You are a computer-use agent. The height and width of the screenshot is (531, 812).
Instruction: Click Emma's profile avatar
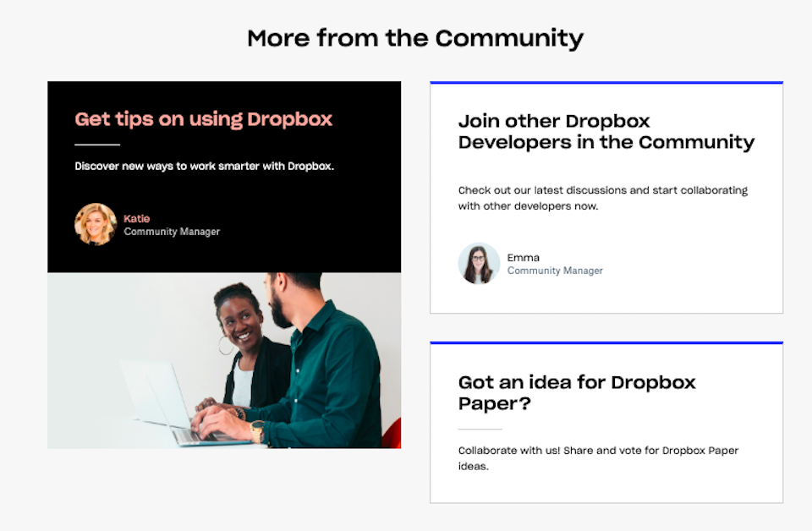tap(479, 264)
